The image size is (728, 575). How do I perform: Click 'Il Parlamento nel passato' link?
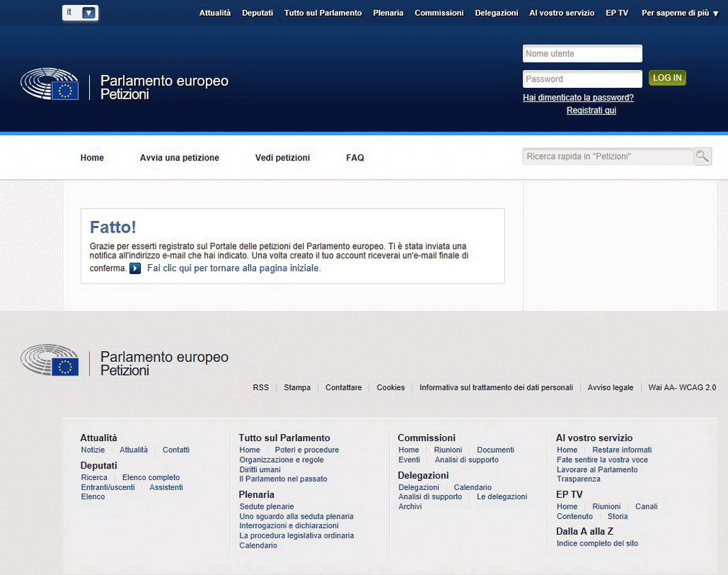tap(283, 479)
